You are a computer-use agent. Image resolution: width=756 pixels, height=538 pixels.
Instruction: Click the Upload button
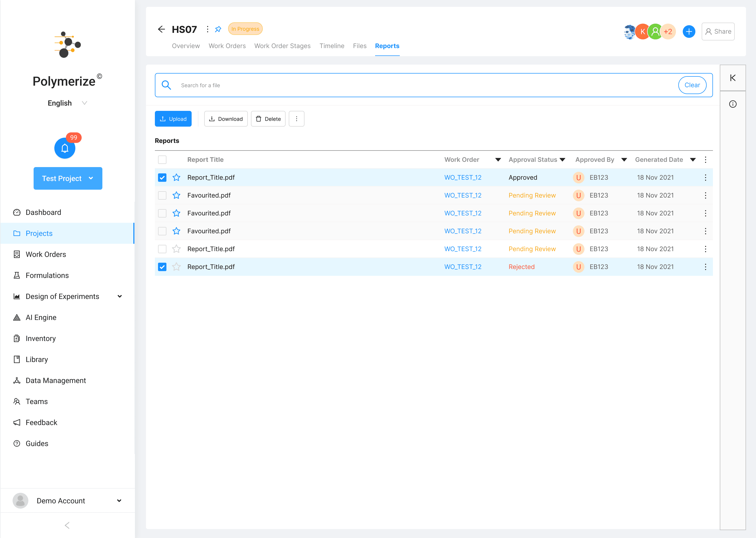point(173,119)
